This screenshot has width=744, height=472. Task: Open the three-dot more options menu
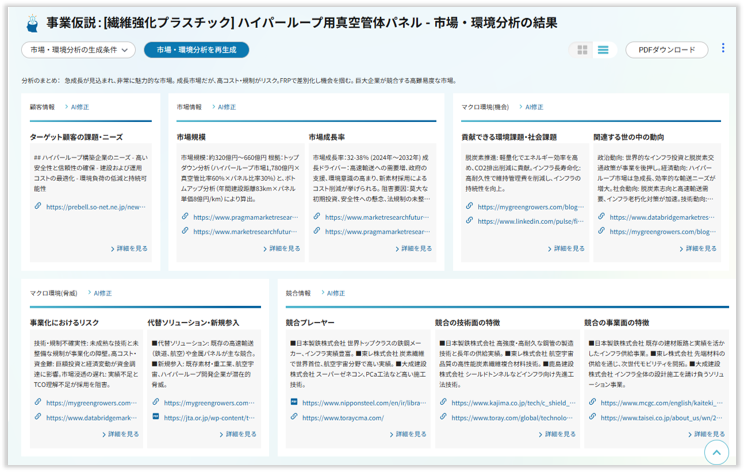point(723,48)
